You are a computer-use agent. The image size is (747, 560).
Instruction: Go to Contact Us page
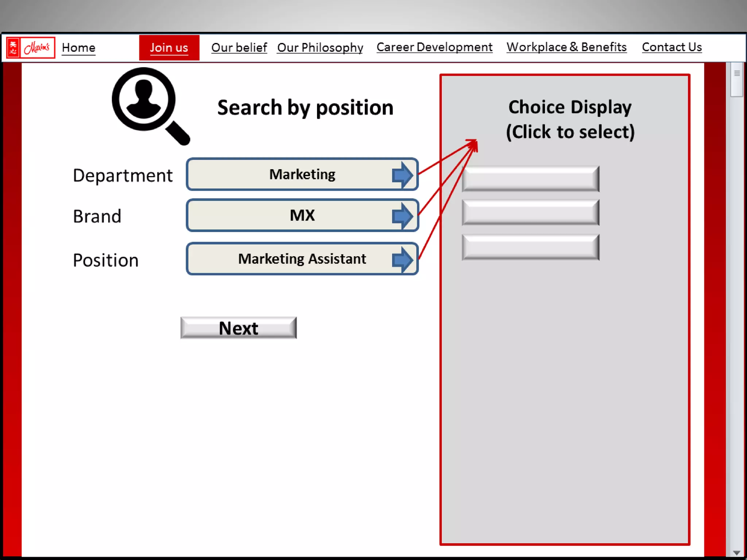[x=671, y=47]
